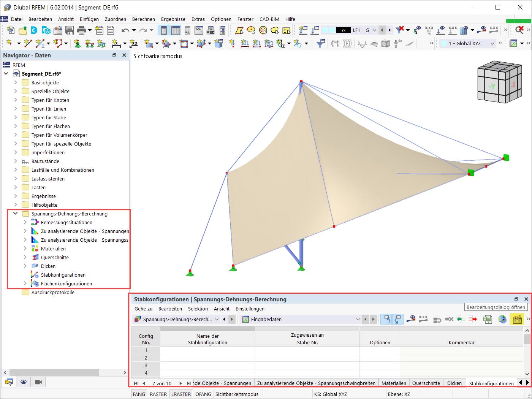Toggle FANG snap in status bar
The width and height of the screenshot is (532, 399).
coord(139,394)
